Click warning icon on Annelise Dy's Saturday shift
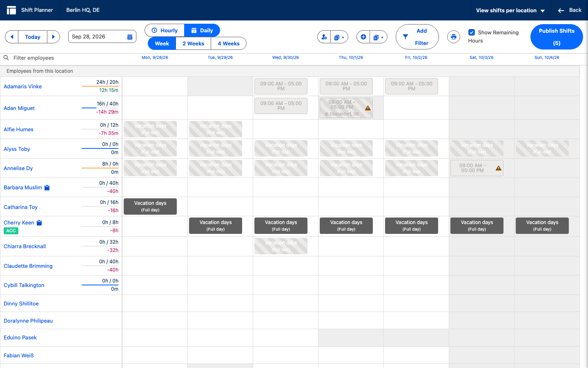The height and width of the screenshot is (368, 588). 499,168
